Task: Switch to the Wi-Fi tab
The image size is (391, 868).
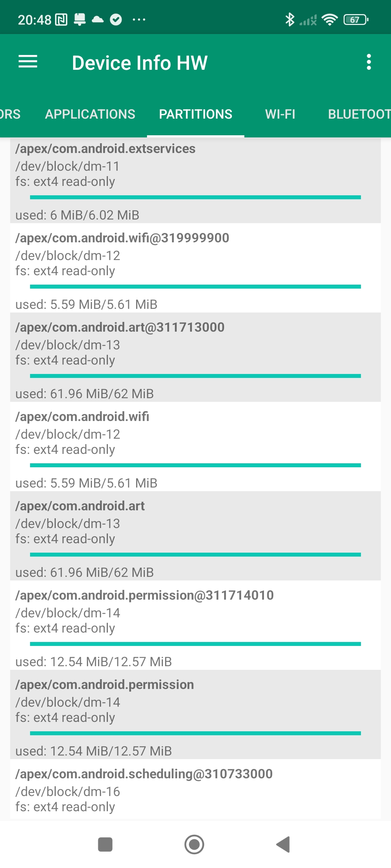Action: pyautogui.click(x=280, y=114)
